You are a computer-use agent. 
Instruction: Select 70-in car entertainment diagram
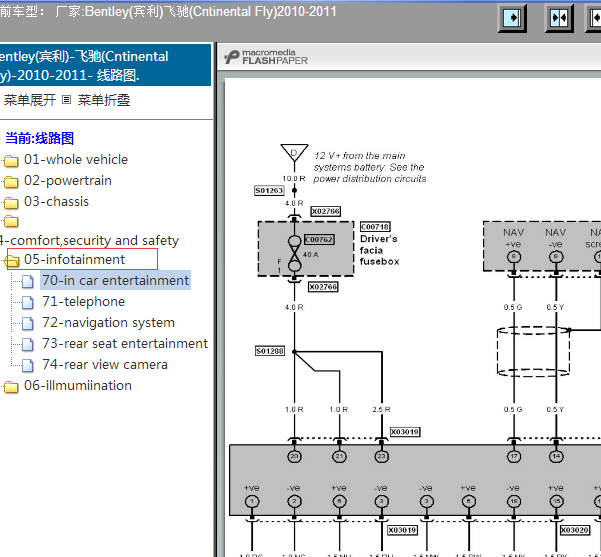(x=115, y=281)
